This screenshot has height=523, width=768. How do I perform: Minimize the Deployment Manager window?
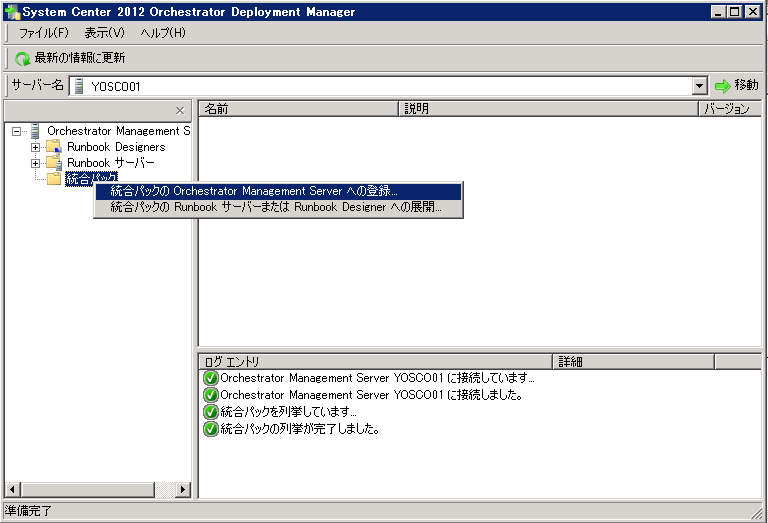pyautogui.click(x=718, y=12)
